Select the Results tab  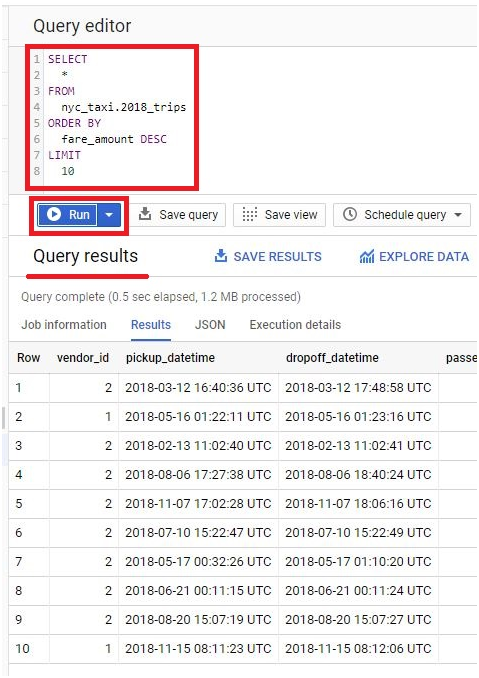(x=151, y=325)
